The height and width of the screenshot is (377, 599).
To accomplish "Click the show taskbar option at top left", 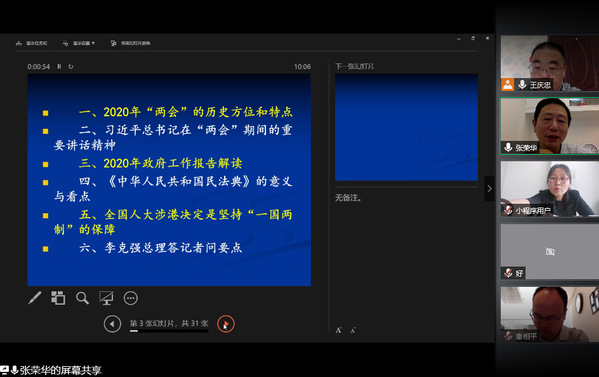I will tap(31, 43).
